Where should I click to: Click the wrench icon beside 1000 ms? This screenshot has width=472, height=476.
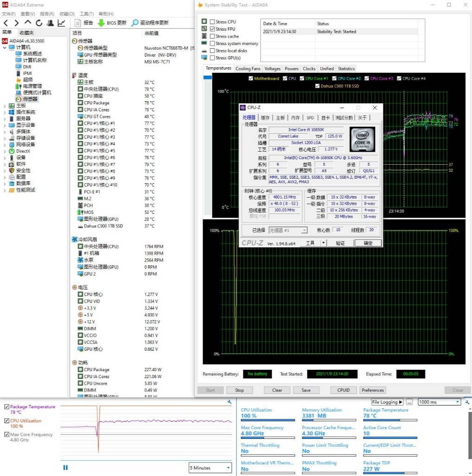[467, 402]
